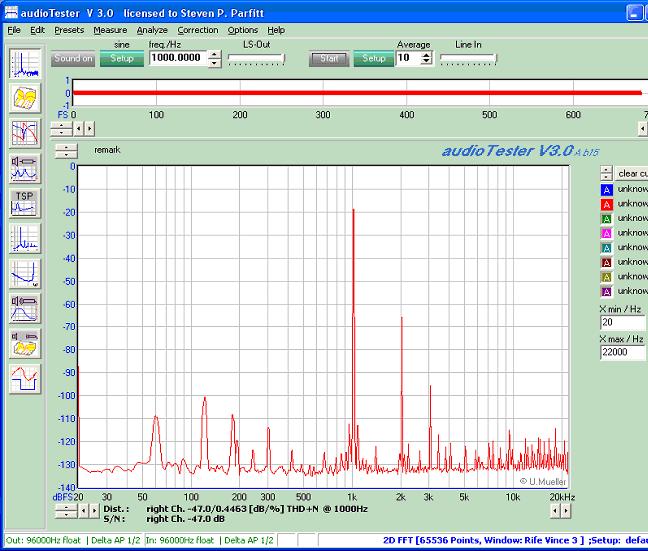Click the remark label above the spectrum
This screenshot has height=551, width=648.
tap(107, 150)
